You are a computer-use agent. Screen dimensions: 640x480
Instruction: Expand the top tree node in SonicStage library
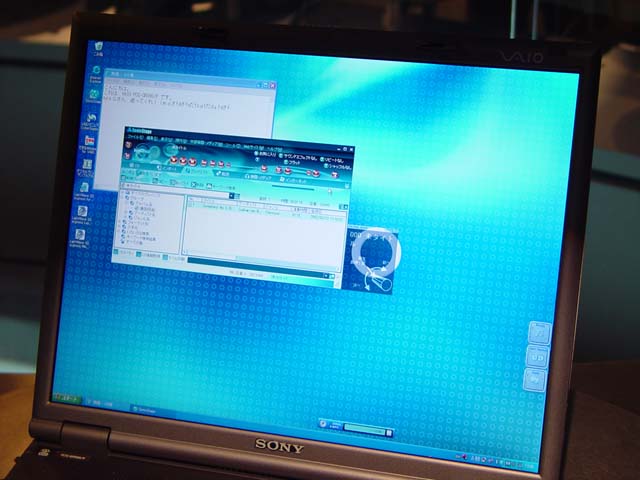click(x=123, y=193)
